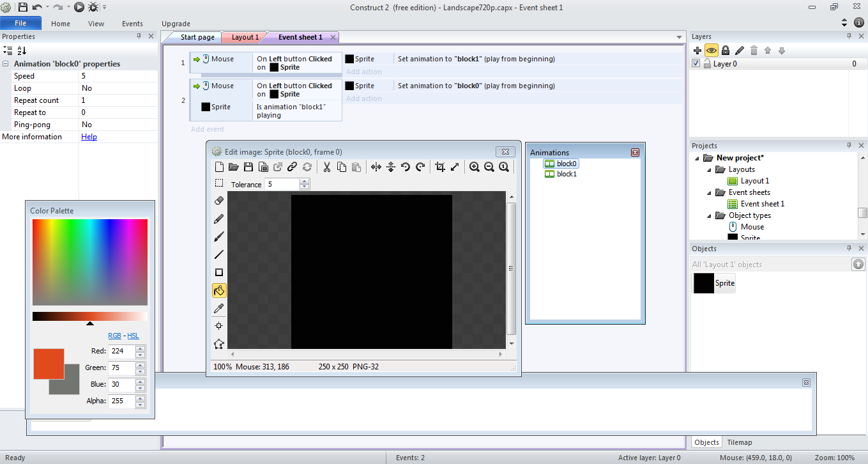
Task: Cut selection in image editor
Action: coord(327,167)
